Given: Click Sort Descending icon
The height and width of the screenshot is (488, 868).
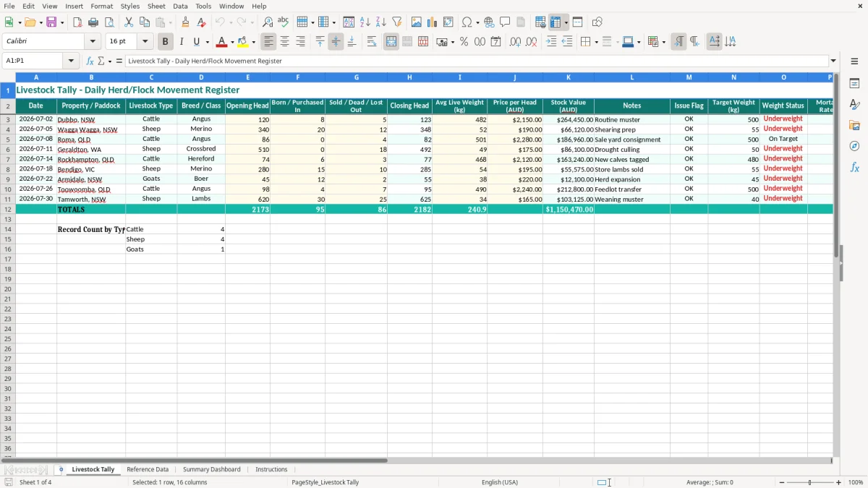Looking at the screenshot, I should coord(381,22).
